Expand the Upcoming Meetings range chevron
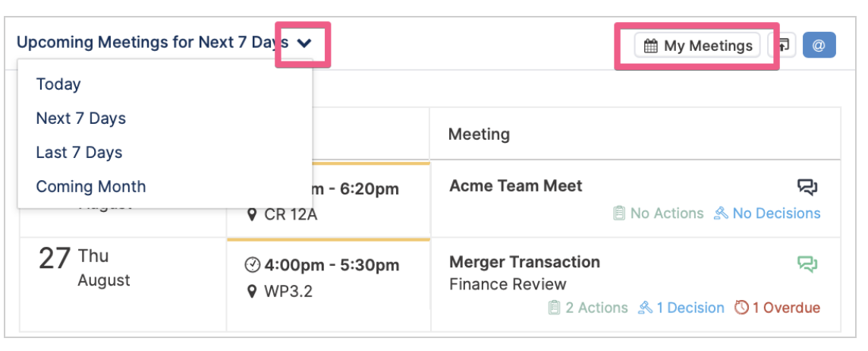 tap(304, 43)
